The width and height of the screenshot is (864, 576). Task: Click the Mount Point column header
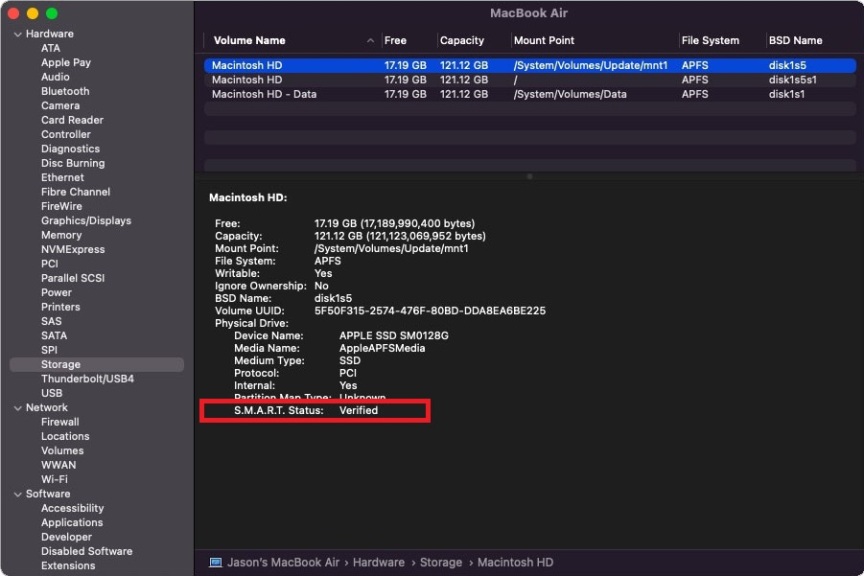click(x=543, y=41)
